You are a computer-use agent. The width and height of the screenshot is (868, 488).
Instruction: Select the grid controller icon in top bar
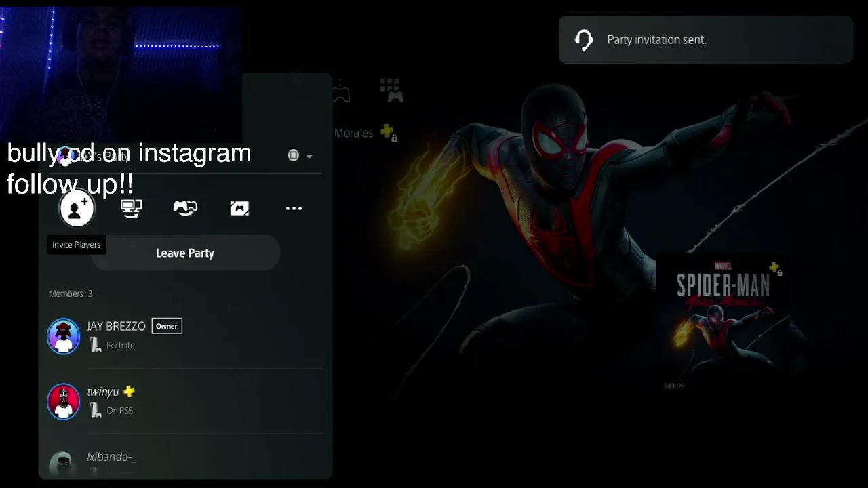point(391,90)
